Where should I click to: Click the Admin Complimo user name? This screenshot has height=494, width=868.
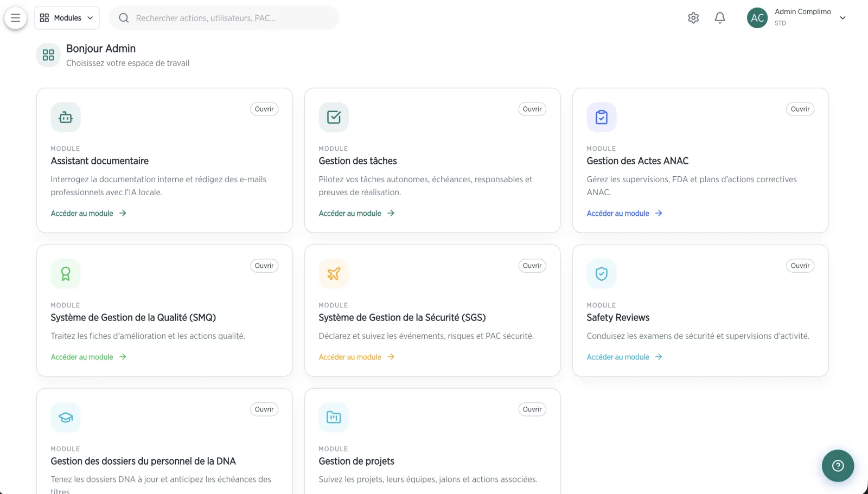click(803, 11)
